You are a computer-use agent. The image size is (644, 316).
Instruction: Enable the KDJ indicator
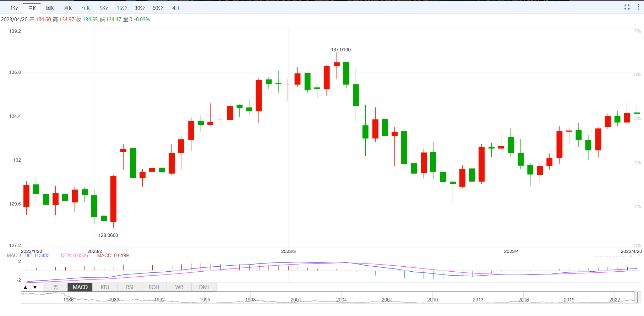(x=105, y=287)
